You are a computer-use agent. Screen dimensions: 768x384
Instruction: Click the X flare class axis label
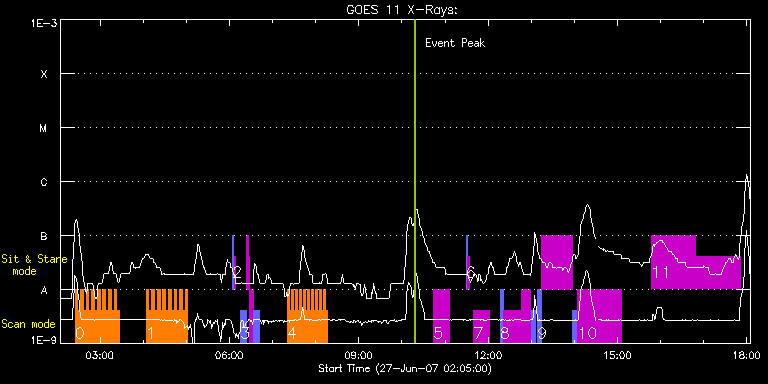point(44,74)
